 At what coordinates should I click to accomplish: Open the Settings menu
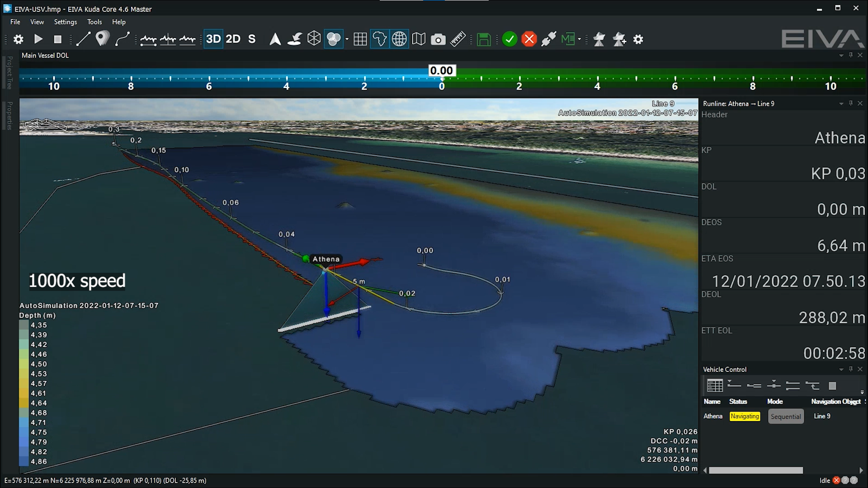click(x=65, y=22)
